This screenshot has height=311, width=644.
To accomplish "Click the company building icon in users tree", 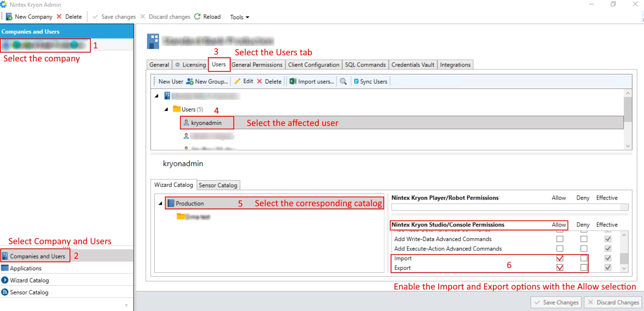I will tap(167, 96).
